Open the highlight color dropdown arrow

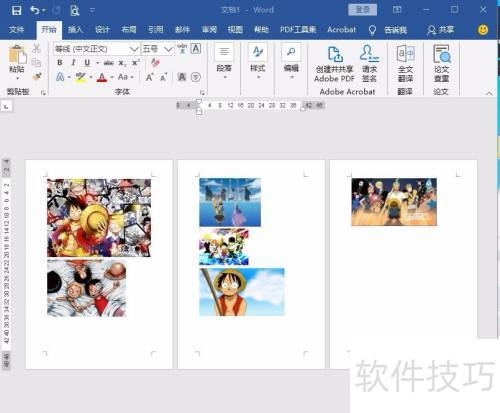(91, 77)
